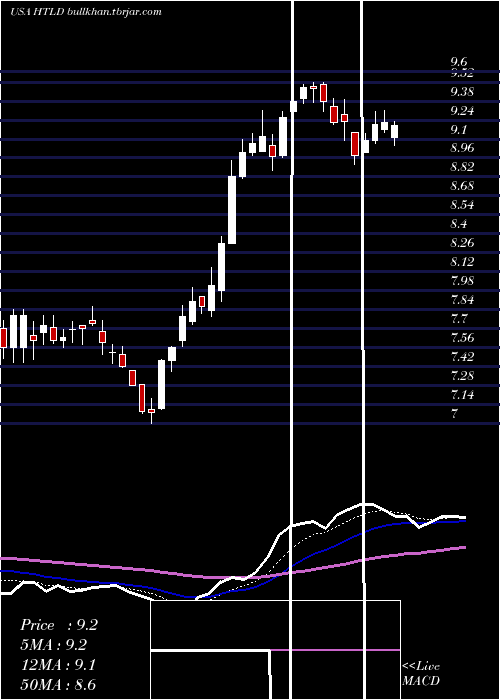Click the 8.4 price axis label

pos(459,224)
